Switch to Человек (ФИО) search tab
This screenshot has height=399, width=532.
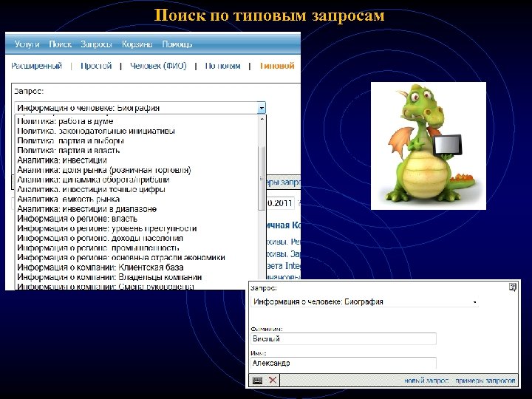pyautogui.click(x=158, y=66)
